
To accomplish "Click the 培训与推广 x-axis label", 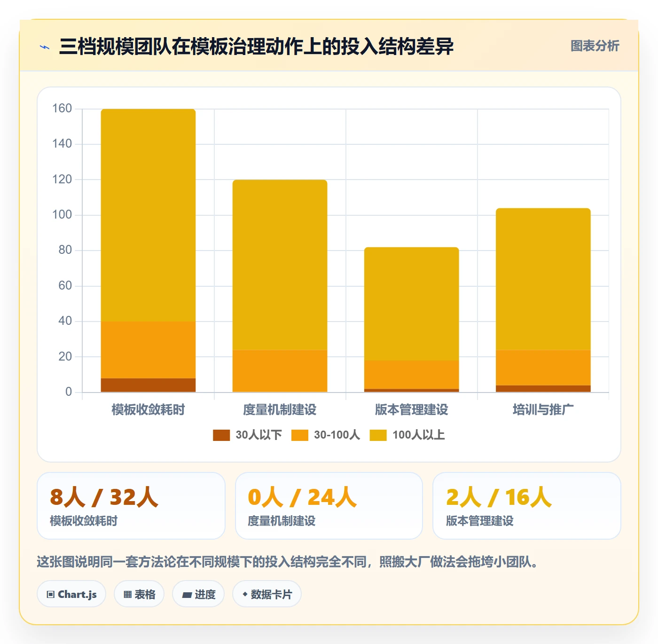I will click(x=543, y=410).
